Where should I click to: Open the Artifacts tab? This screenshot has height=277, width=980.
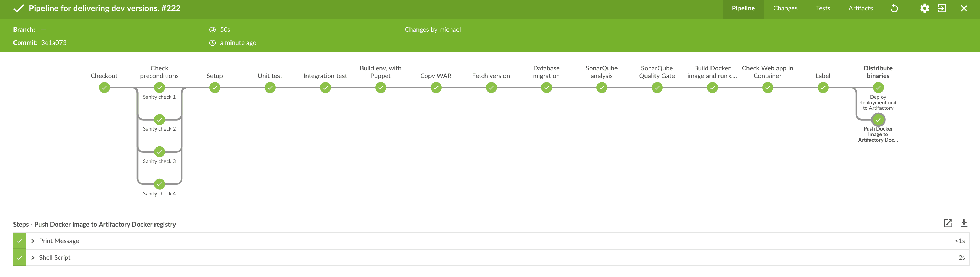point(860,8)
